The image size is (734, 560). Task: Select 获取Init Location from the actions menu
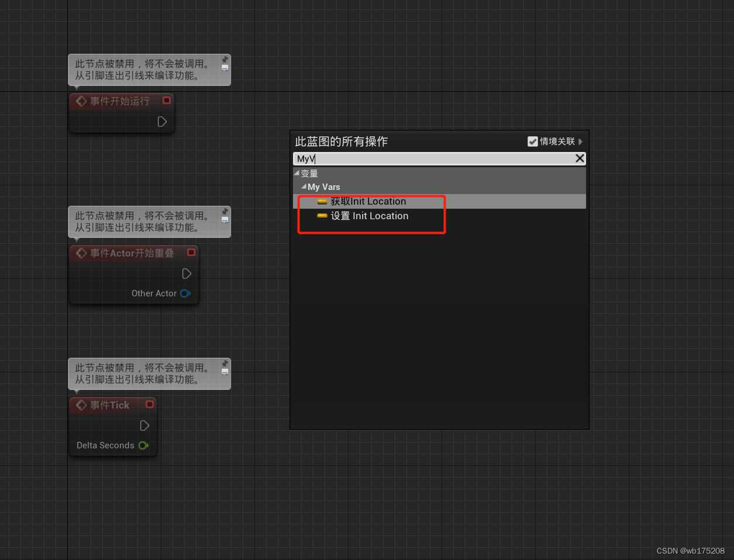pos(368,201)
